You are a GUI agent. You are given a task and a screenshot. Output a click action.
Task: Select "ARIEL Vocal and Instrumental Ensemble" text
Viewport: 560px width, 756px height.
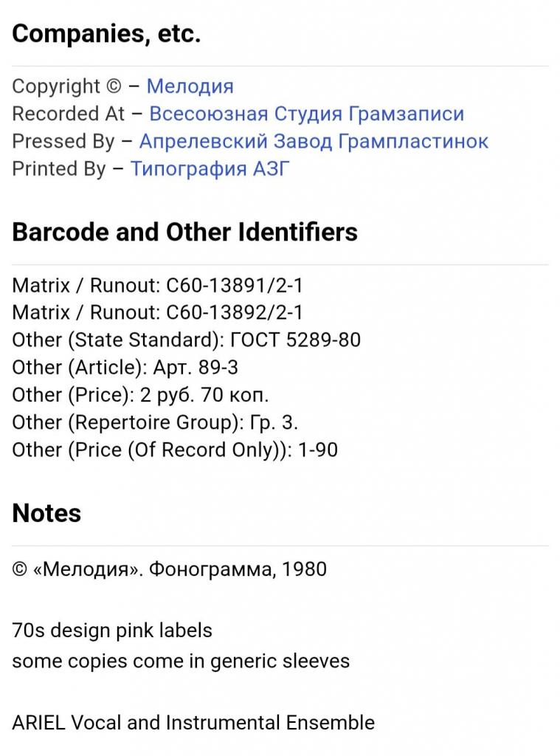pyautogui.click(x=193, y=722)
